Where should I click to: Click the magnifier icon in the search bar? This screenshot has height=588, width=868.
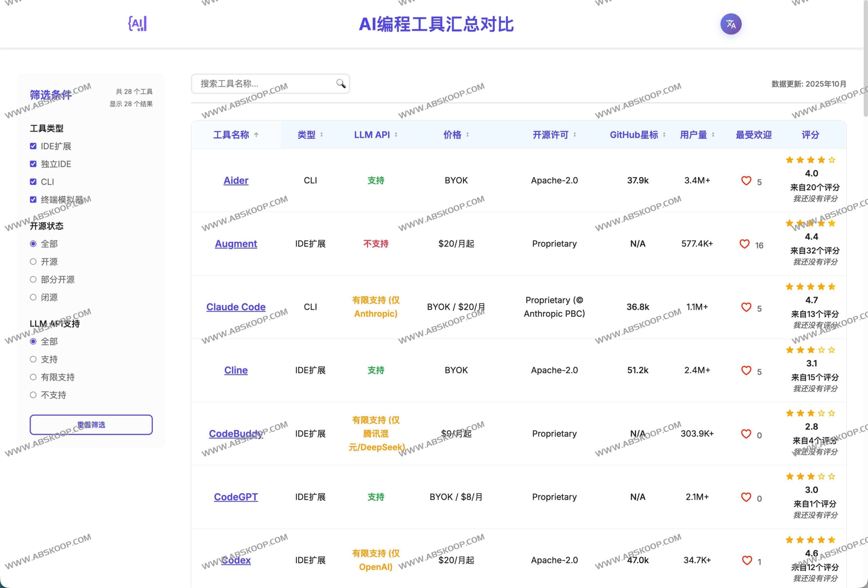340,84
